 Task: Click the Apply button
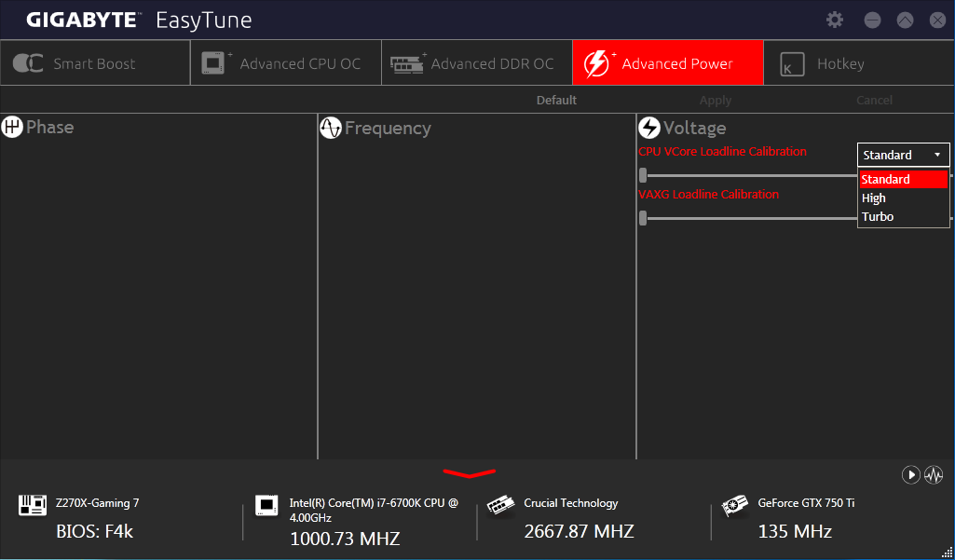716,100
